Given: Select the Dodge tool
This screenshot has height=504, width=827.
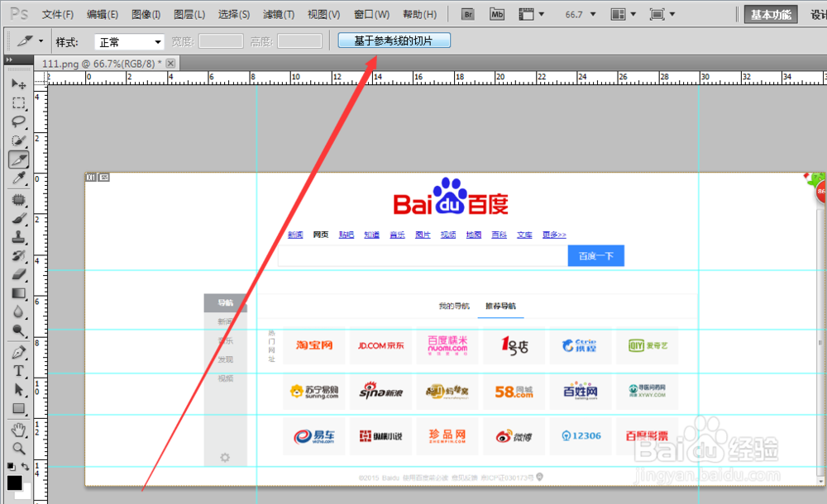Looking at the screenshot, I should [18, 330].
